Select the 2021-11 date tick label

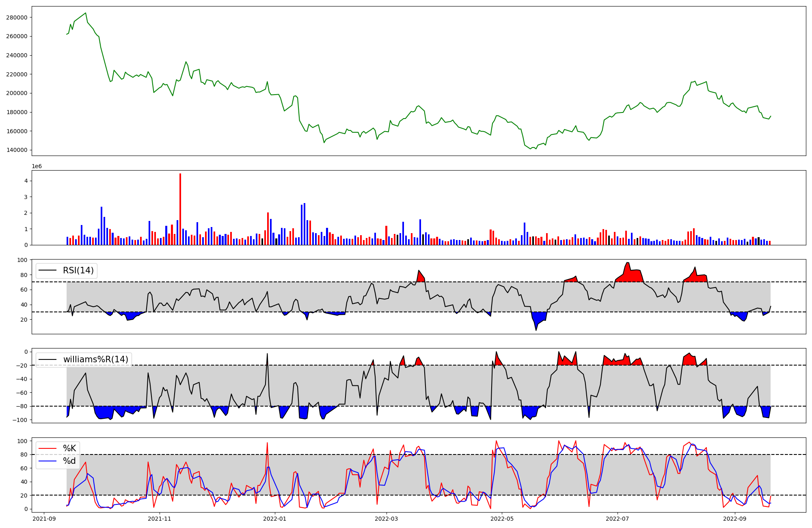160,519
